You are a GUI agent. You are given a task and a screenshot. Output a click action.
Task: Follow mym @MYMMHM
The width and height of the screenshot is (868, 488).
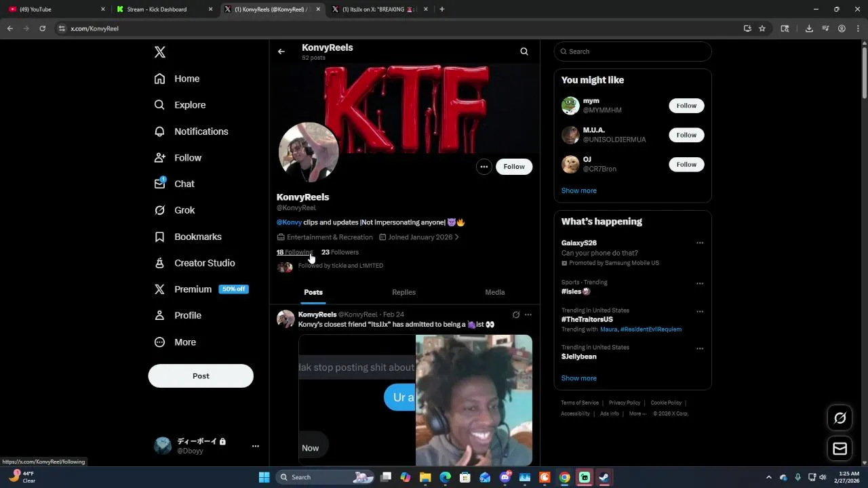pyautogui.click(x=686, y=106)
